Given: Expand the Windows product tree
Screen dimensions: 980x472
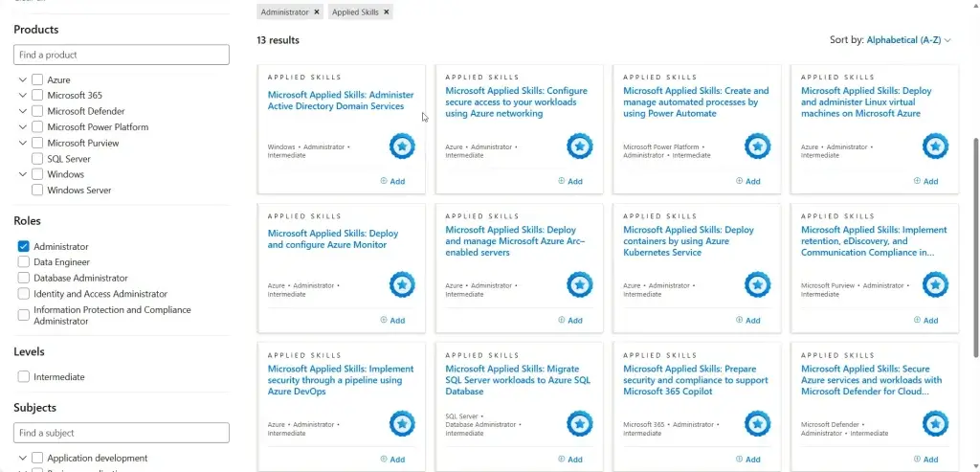Looking at the screenshot, I should tap(23, 174).
